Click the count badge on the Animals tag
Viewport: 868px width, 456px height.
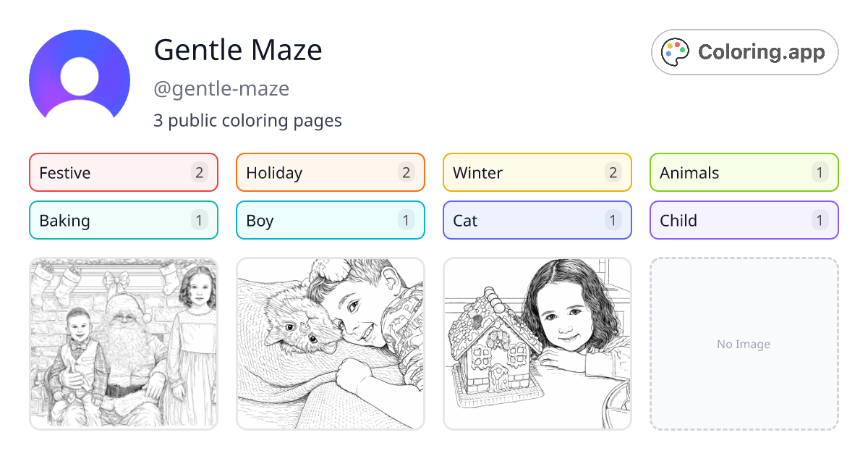click(820, 172)
